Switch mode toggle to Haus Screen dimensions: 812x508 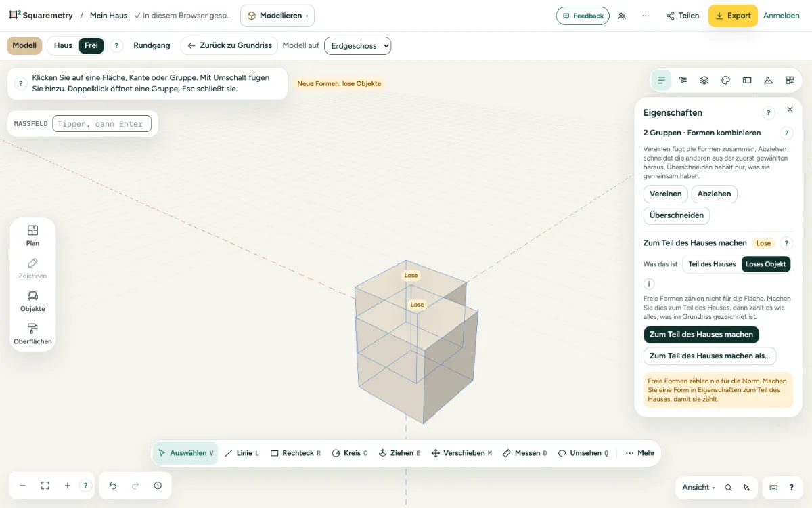(x=63, y=45)
